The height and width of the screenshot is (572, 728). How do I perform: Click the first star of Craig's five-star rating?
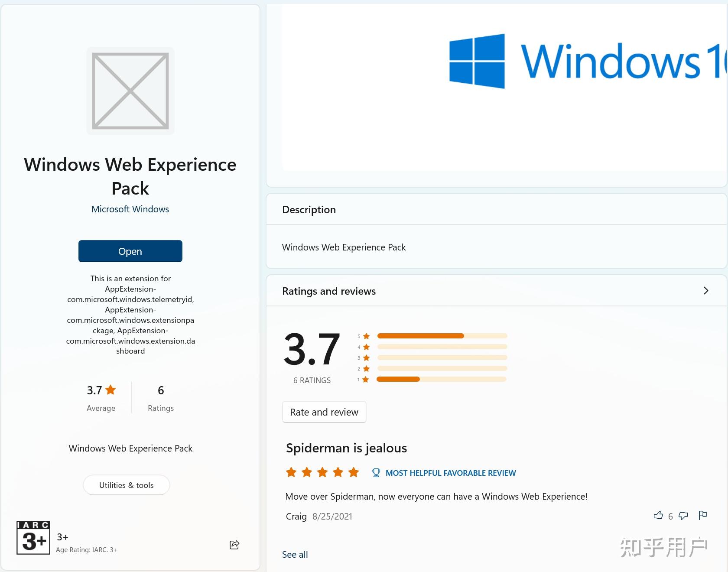click(x=291, y=472)
